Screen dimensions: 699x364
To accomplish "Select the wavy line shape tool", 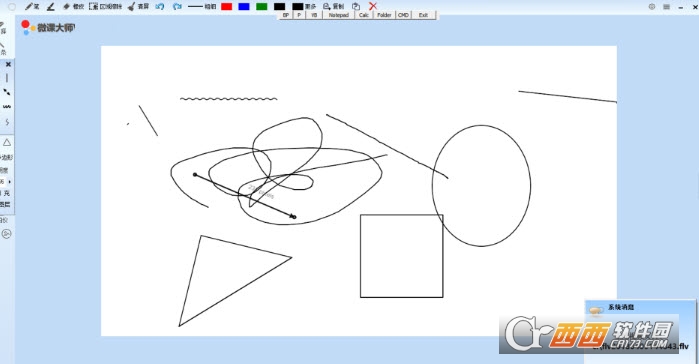I will tap(7, 107).
